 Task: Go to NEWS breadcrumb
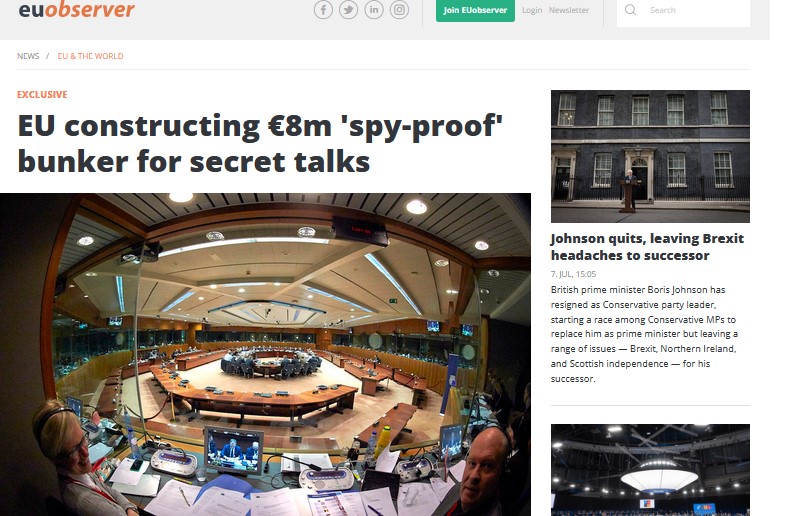click(x=28, y=56)
